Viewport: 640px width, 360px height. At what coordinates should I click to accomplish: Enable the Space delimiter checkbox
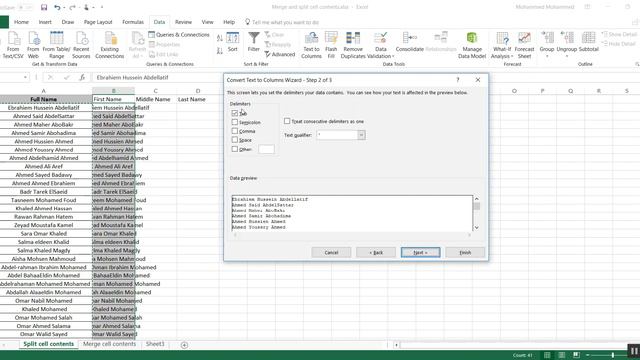coord(234,140)
